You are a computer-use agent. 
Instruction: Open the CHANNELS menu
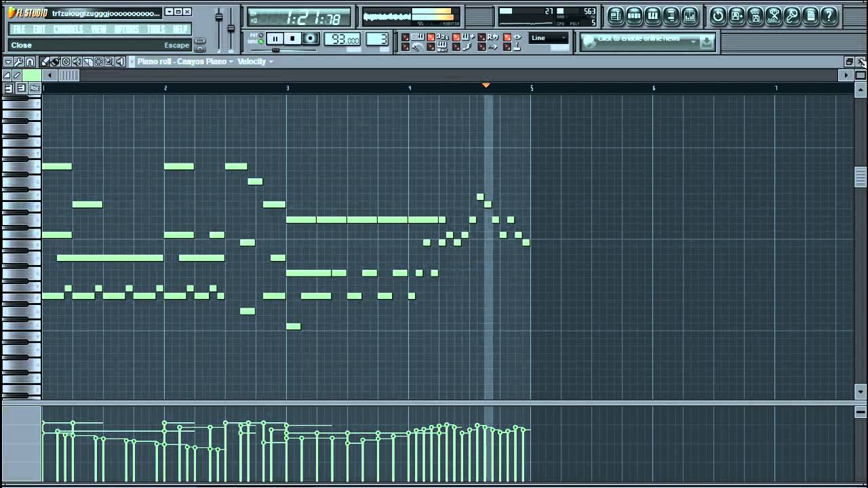[68, 29]
